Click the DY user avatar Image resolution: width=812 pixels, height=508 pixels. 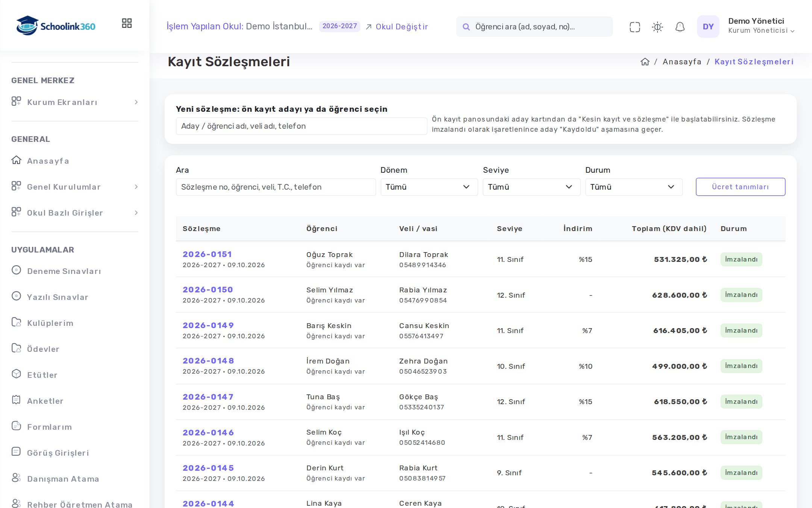(708, 26)
